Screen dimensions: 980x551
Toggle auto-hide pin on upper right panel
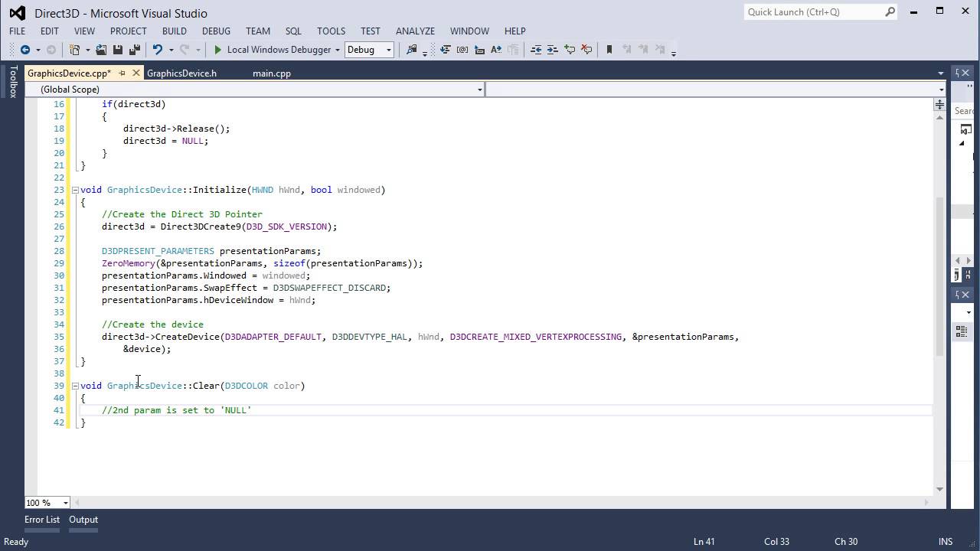tap(956, 73)
